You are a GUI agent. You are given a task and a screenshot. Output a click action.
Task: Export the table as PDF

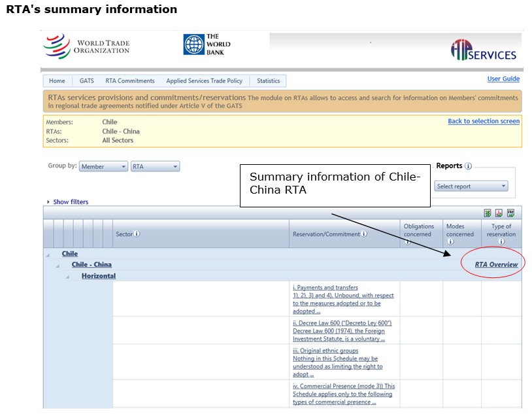(499, 213)
